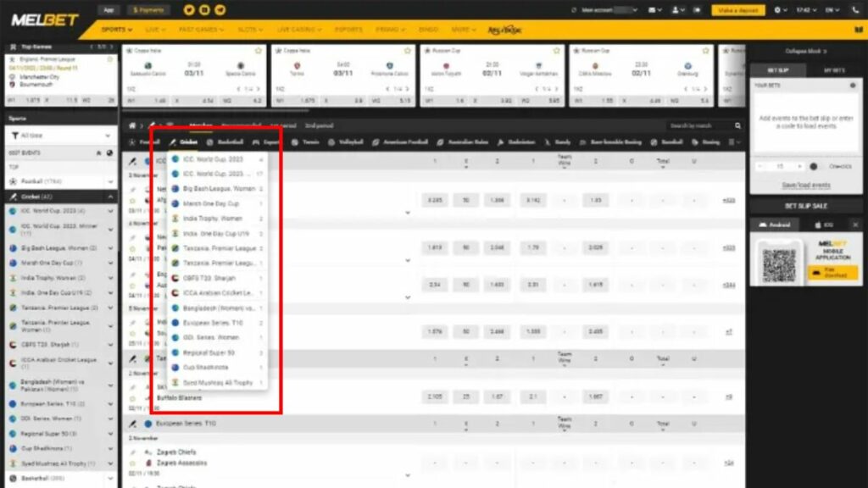The height and width of the screenshot is (488, 868).
Task: Select Volleyball in the sports bar
Action: (346, 142)
